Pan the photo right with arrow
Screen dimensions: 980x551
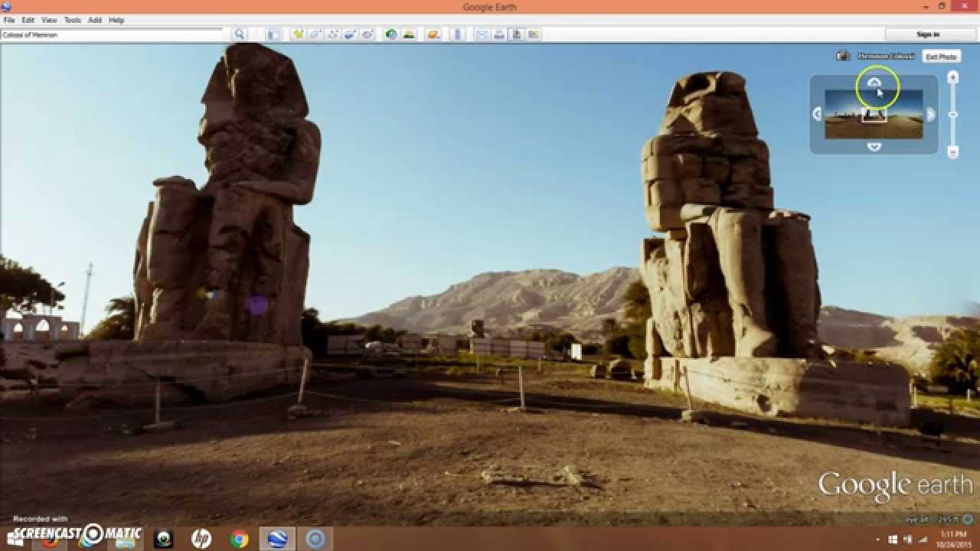coord(931,114)
